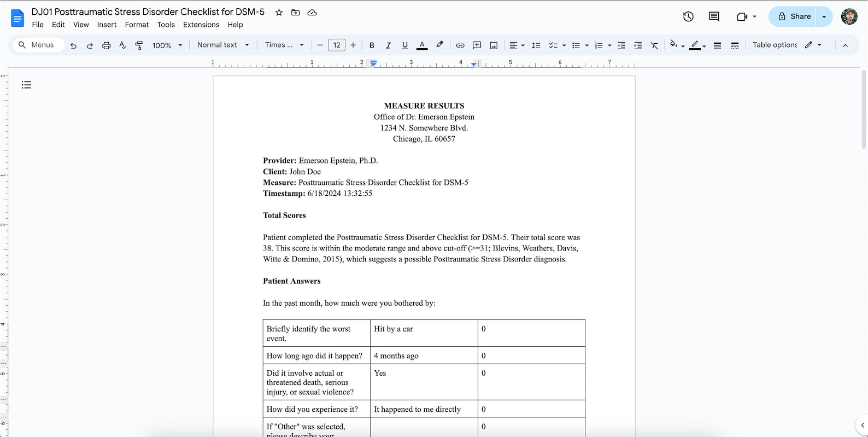
Task: Set table border width
Action: [717, 45]
